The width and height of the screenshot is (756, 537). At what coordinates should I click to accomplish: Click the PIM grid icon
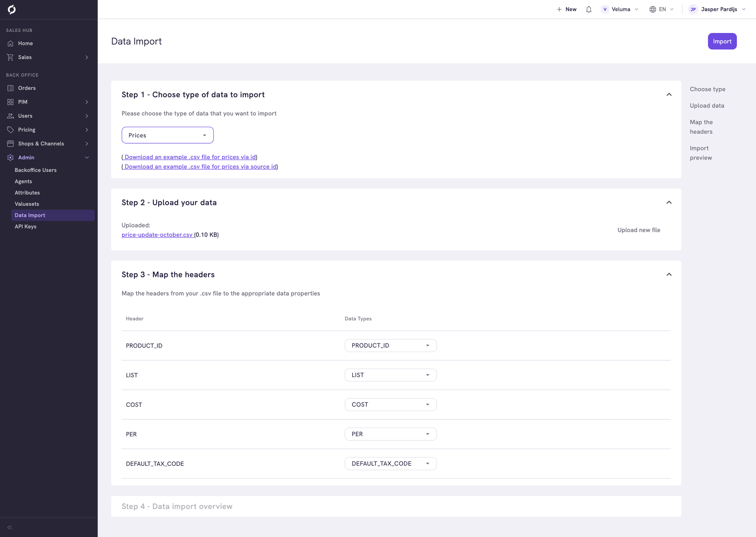pyautogui.click(x=10, y=102)
